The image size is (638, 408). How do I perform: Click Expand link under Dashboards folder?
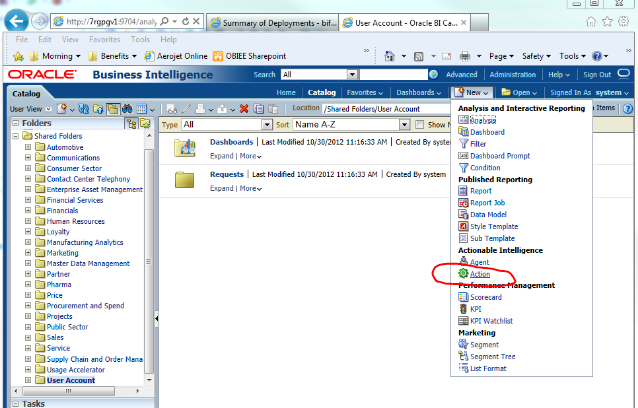221,156
